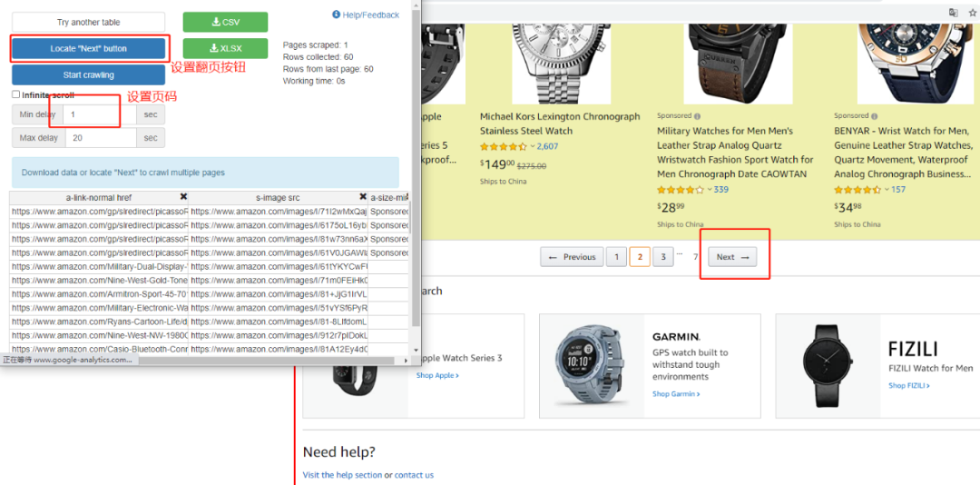Click right arrow of table horizontal scrollbar

pyautogui.click(x=406, y=361)
